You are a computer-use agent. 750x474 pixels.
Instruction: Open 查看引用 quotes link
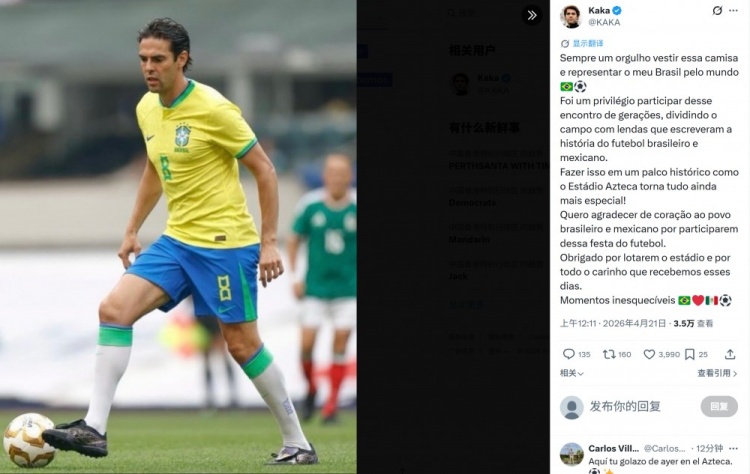pyautogui.click(x=717, y=374)
